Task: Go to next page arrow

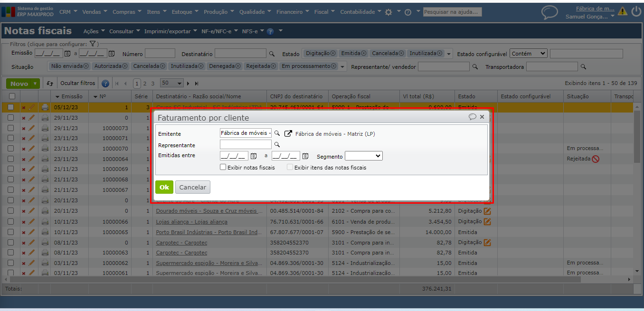Action: [x=188, y=84]
